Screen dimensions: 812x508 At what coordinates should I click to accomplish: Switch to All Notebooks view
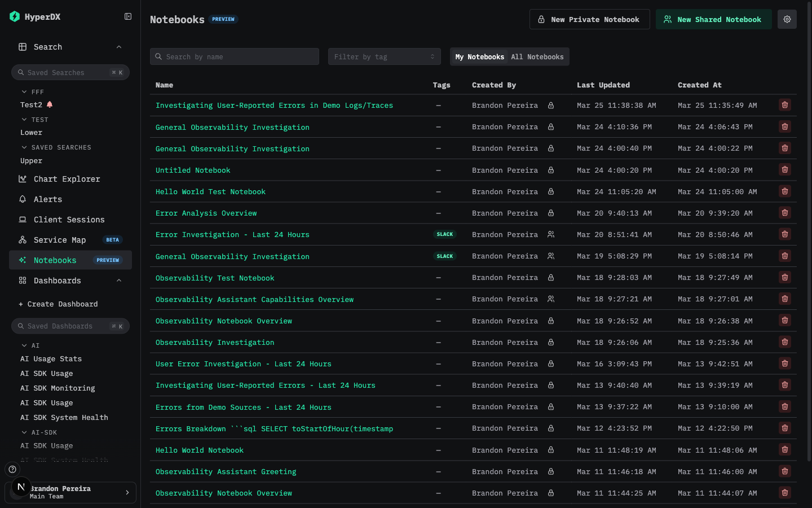pyautogui.click(x=537, y=57)
